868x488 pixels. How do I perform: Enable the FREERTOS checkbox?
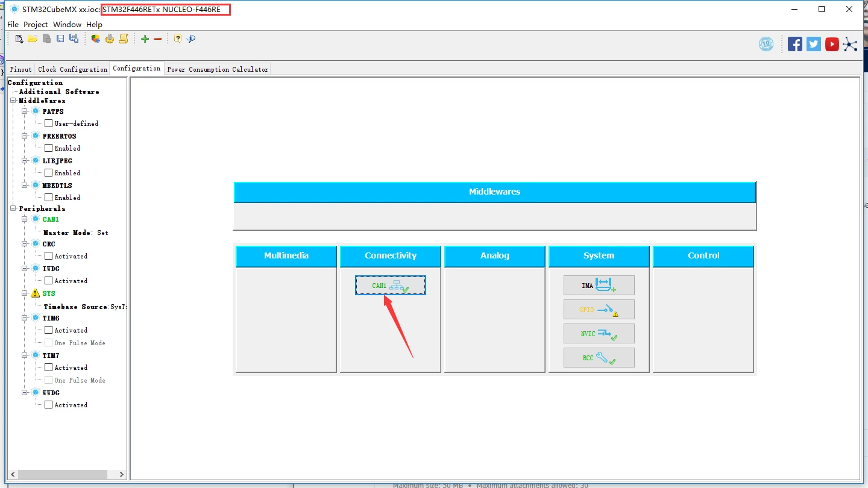coord(49,148)
